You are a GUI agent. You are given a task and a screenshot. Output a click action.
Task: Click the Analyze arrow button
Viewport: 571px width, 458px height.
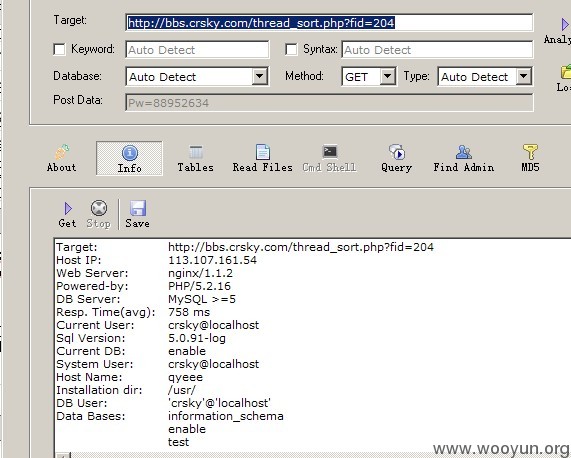[564, 25]
